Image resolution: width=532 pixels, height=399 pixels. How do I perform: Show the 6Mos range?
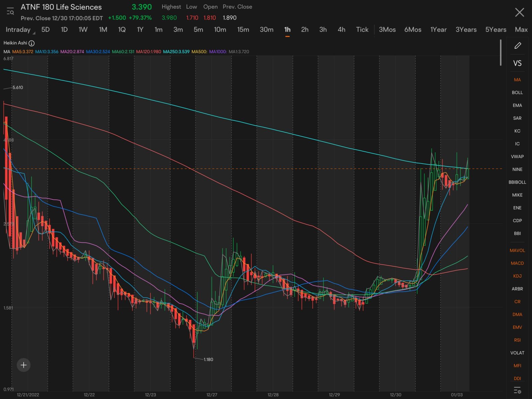point(413,30)
